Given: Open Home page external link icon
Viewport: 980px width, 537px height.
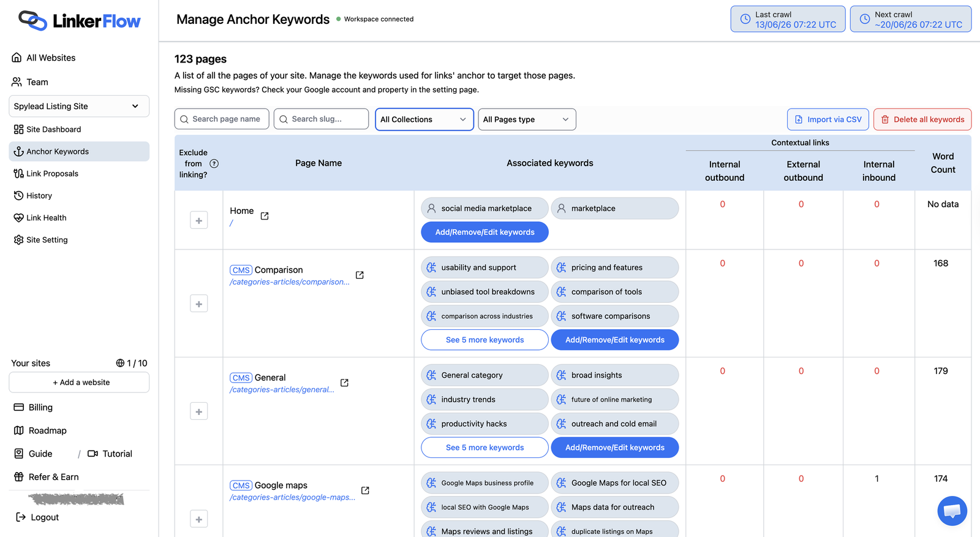Looking at the screenshot, I should pos(265,216).
